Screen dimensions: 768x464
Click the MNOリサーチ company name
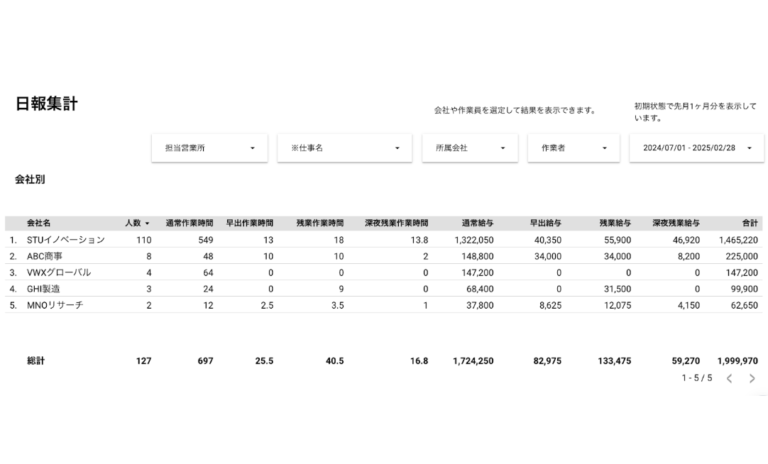coord(55,304)
